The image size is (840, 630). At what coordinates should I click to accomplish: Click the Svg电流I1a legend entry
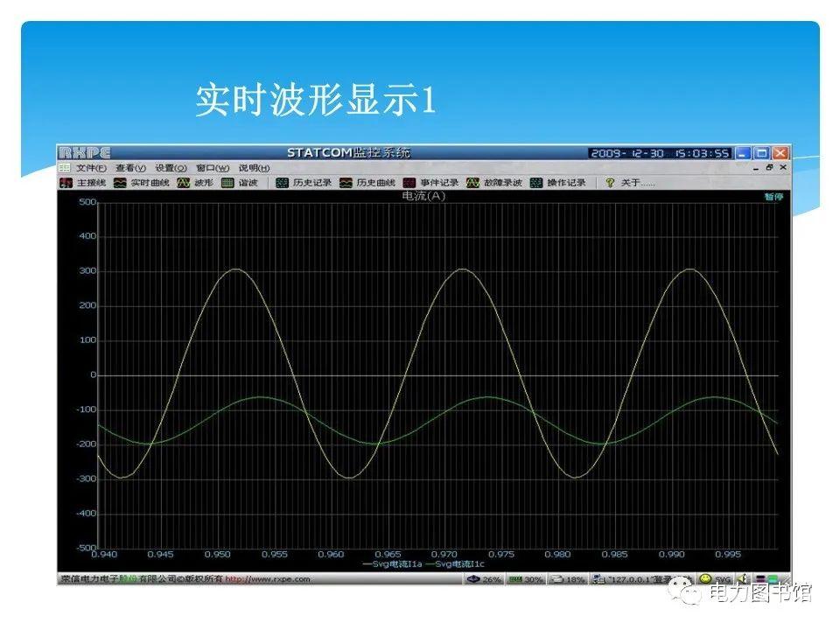pyautogui.click(x=393, y=564)
